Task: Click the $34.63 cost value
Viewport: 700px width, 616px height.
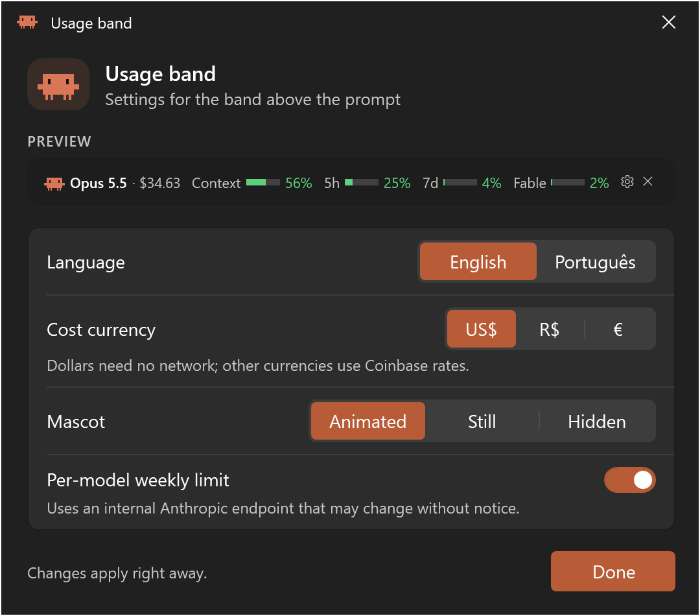Action: 160,183
